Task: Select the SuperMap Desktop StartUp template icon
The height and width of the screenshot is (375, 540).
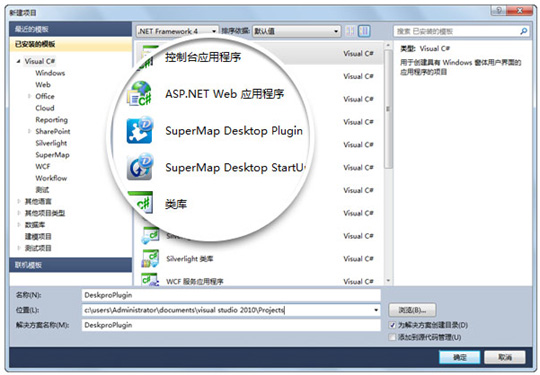Action: click(140, 167)
